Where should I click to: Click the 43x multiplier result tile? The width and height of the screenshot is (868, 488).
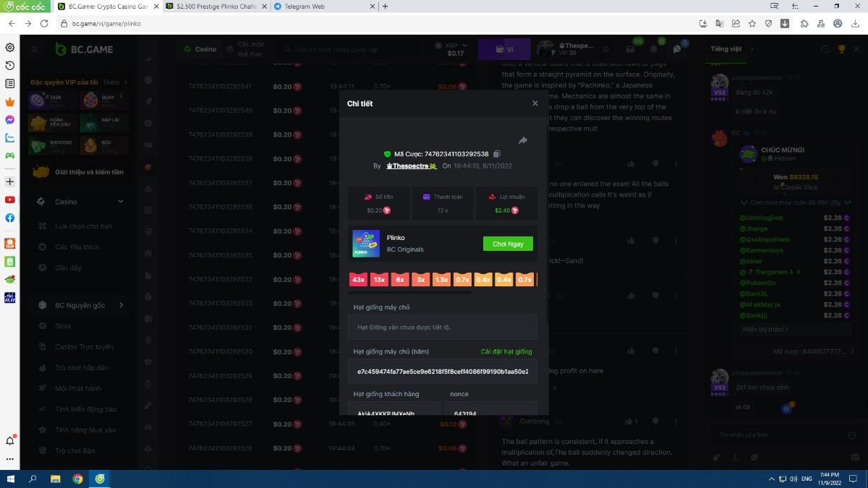click(358, 280)
